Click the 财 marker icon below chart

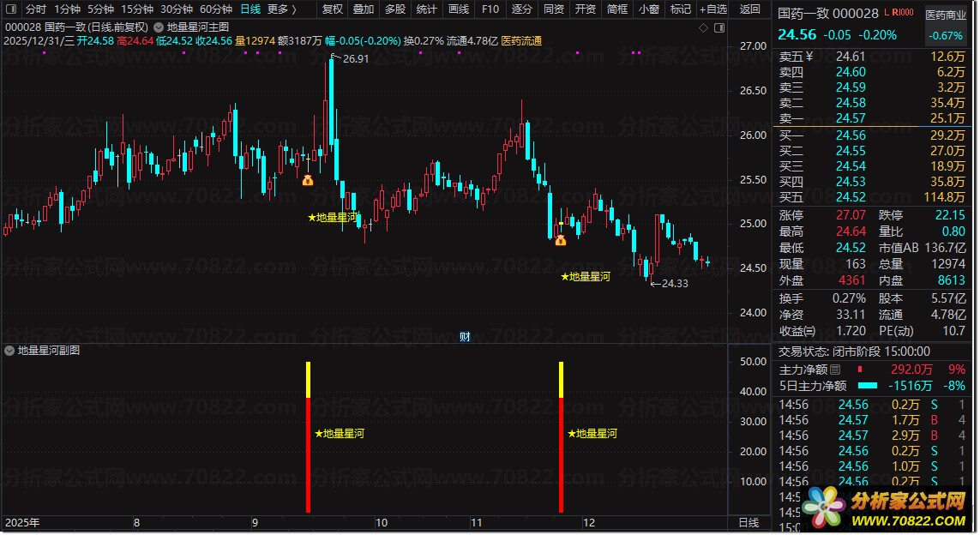[x=465, y=337]
